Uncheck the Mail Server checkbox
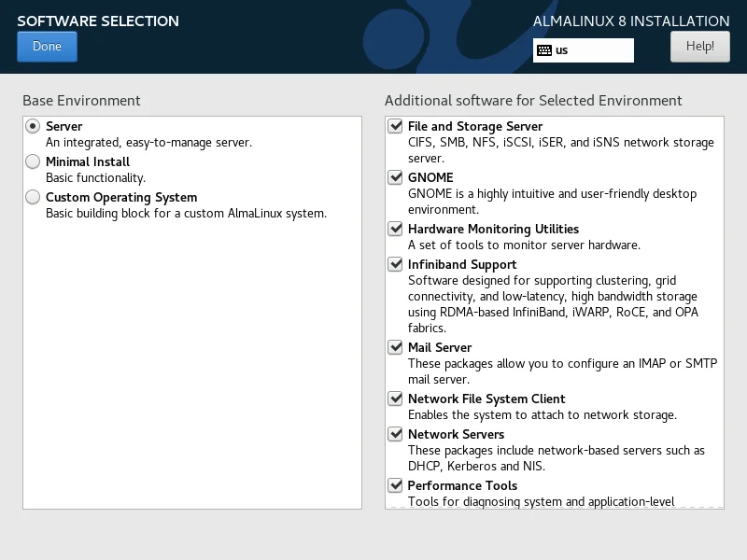Image resolution: width=747 pixels, height=560 pixels. tap(395, 347)
